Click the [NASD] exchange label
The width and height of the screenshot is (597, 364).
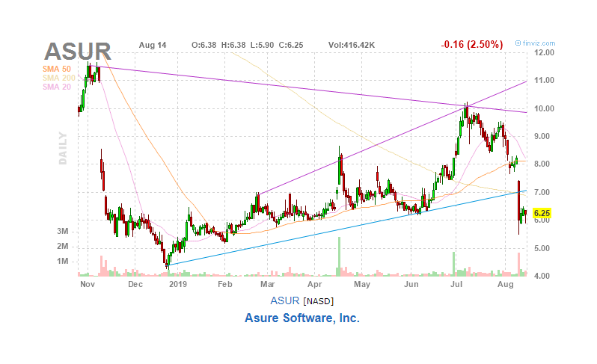318,301
